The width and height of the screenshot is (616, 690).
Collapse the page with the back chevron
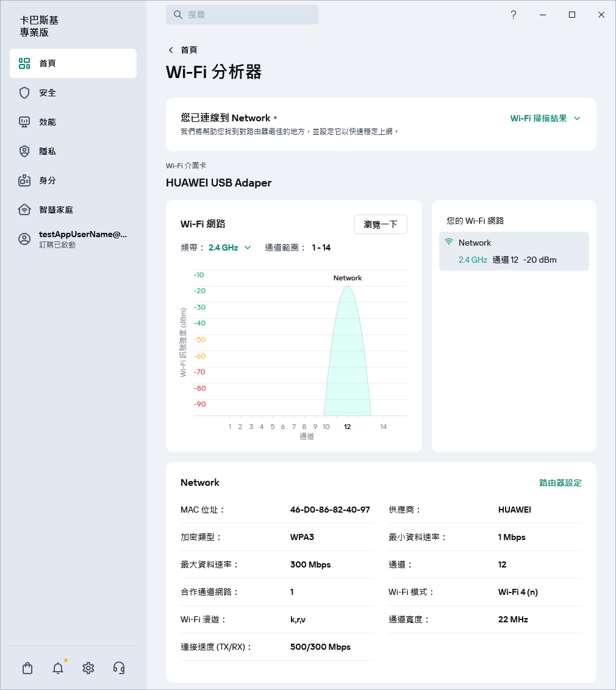[170, 50]
